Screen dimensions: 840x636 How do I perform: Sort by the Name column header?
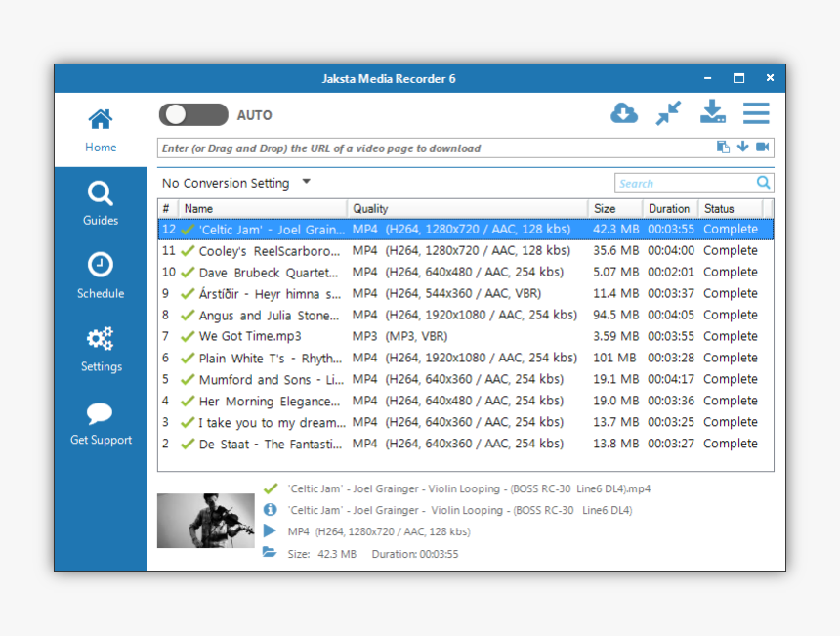click(x=263, y=208)
